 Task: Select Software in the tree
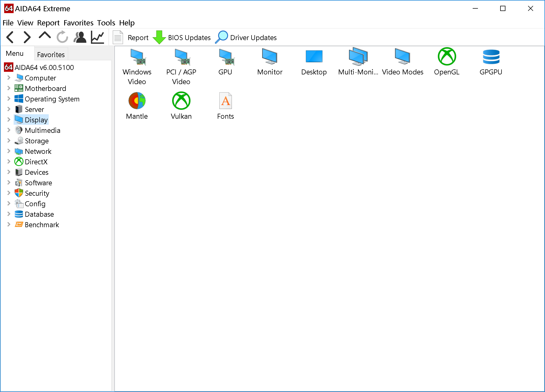click(33, 183)
